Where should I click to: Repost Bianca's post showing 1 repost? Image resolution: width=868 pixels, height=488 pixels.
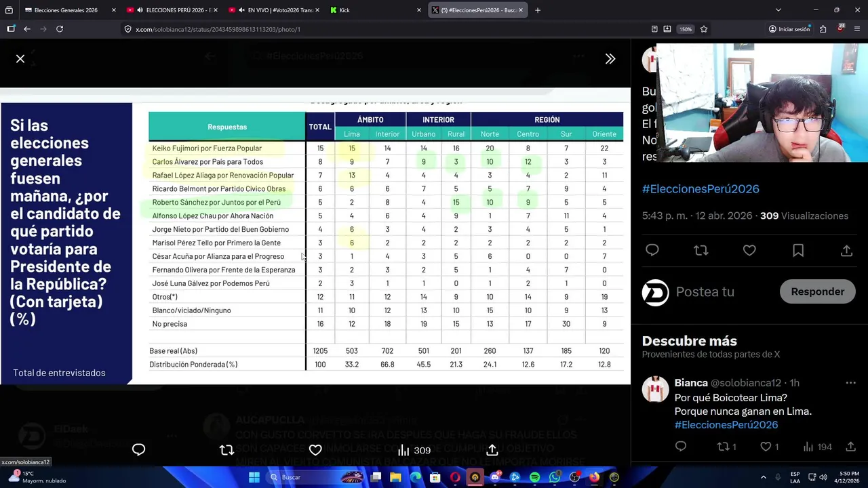pyautogui.click(x=726, y=447)
